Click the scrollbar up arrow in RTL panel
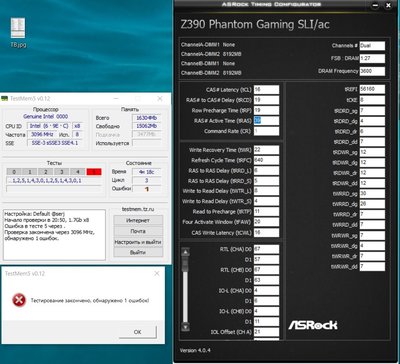The width and height of the screenshot is (400, 364). point(186,252)
